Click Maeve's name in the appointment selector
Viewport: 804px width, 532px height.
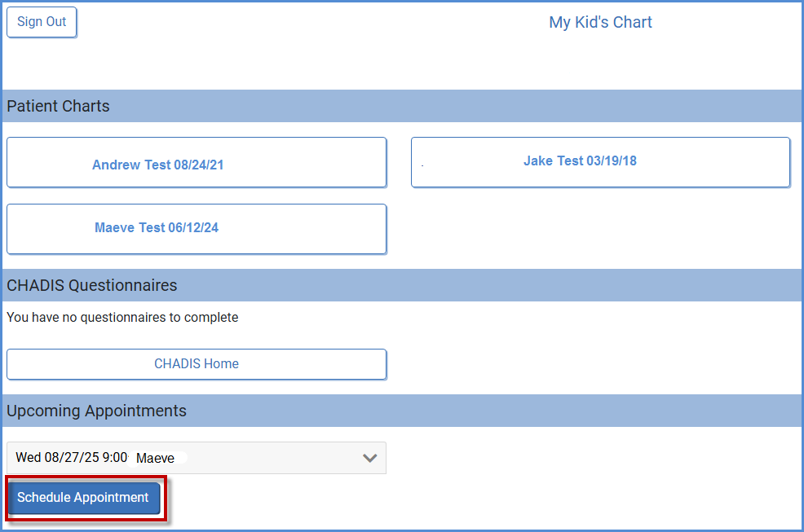pos(156,458)
